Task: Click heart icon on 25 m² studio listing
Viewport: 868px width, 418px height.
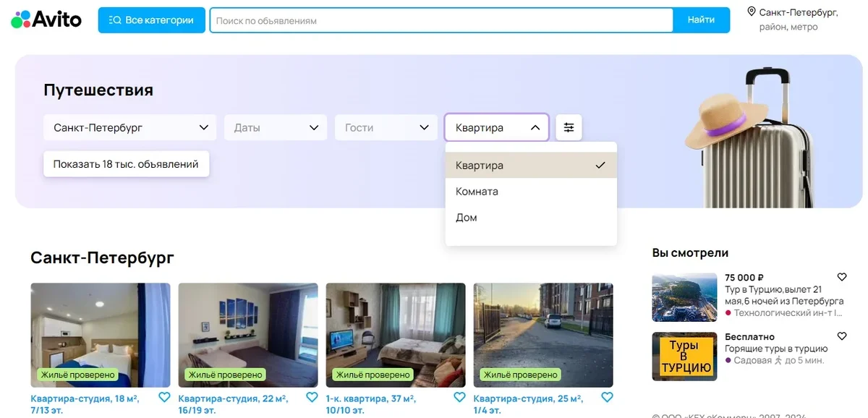Action: pos(607,397)
